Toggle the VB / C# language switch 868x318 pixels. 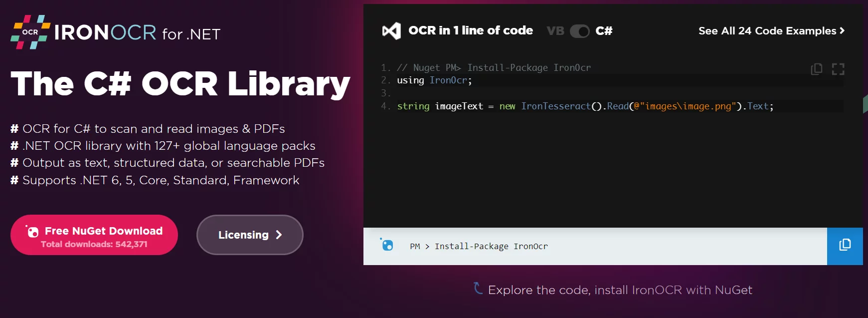[579, 31]
